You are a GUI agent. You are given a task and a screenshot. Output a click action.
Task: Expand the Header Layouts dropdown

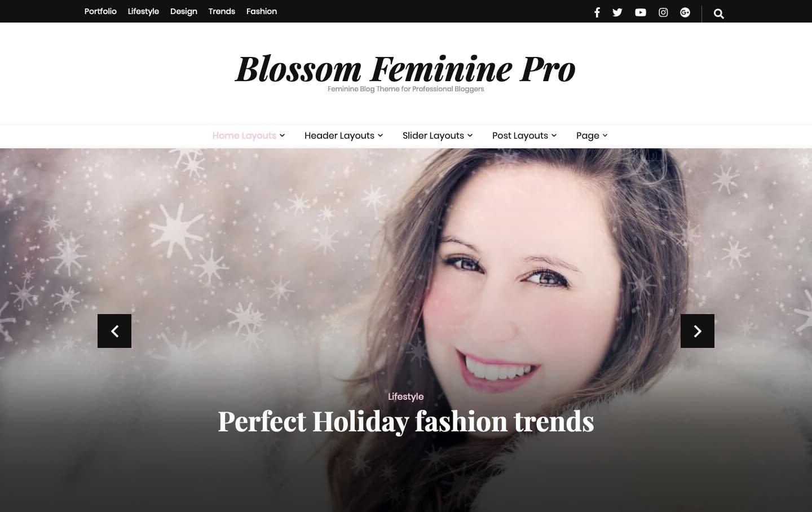pyautogui.click(x=343, y=135)
